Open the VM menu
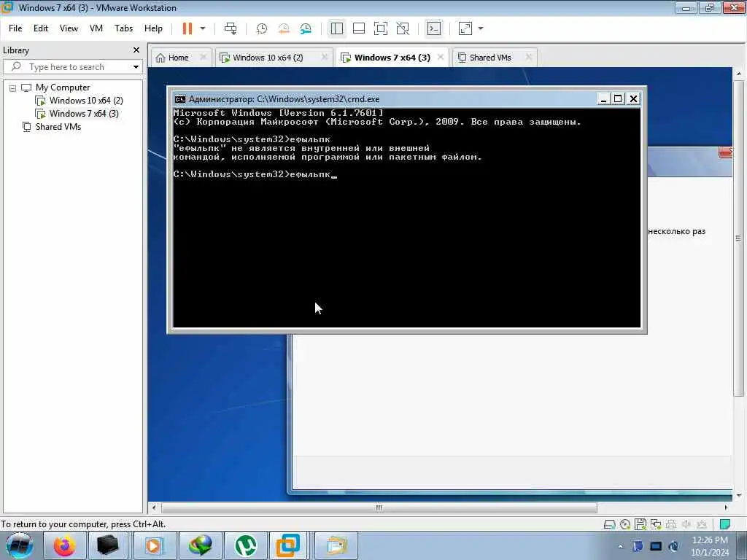The height and width of the screenshot is (560, 747). (x=96, y=28)
